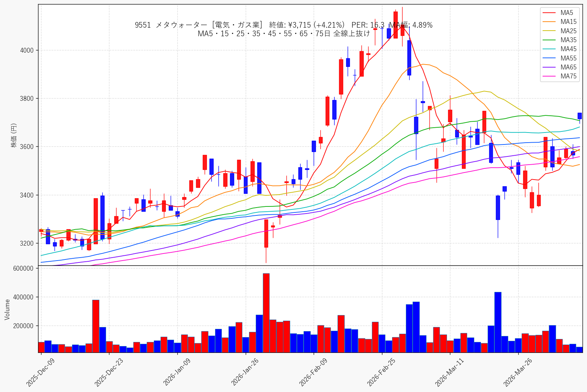Viewport: 587px width, 392px height.
Task: Click the chart title with stock code 9551
Action: (x=283, y=25)
